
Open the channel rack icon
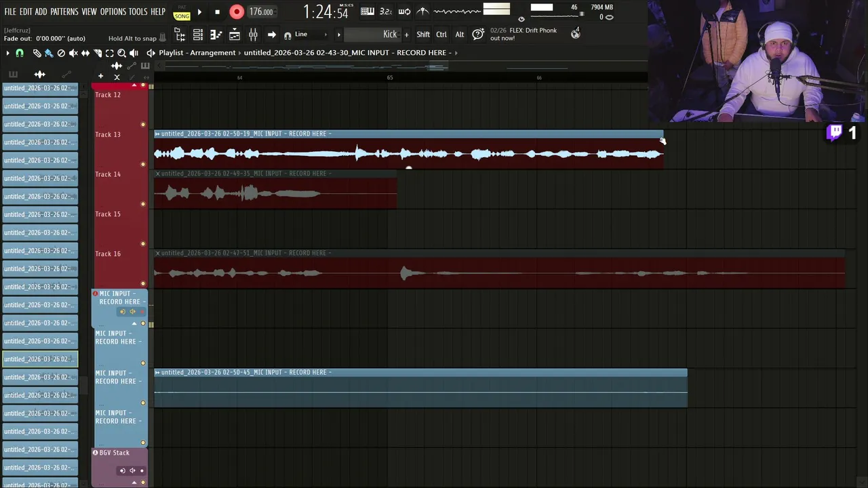click(198, 35)
